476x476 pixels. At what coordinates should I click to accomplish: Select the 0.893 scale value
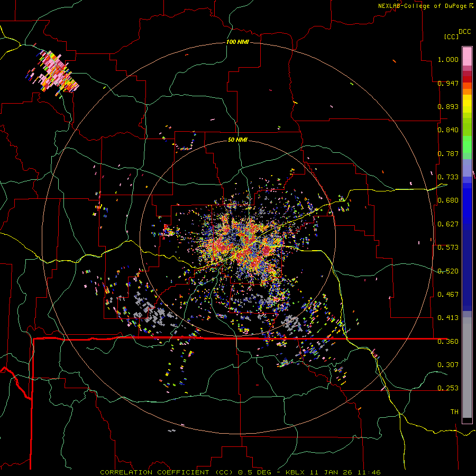point(448,106)
